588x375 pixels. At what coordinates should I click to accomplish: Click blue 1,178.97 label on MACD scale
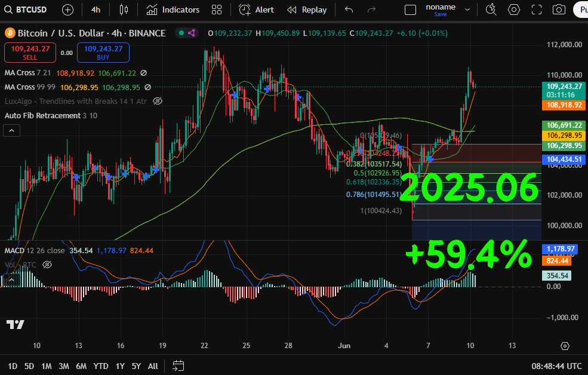[x=560, y=248]
